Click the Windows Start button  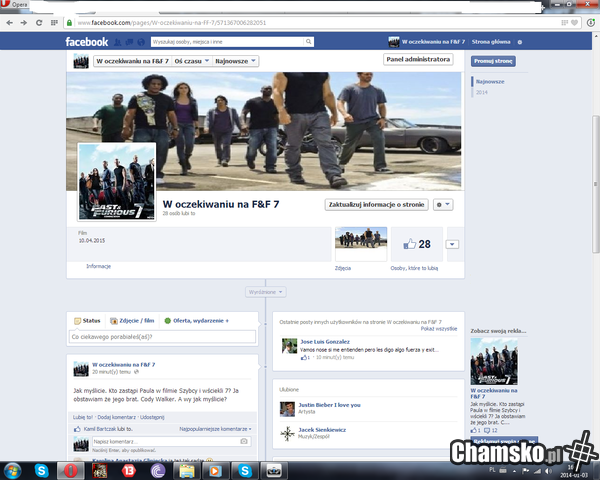[14, 469]
